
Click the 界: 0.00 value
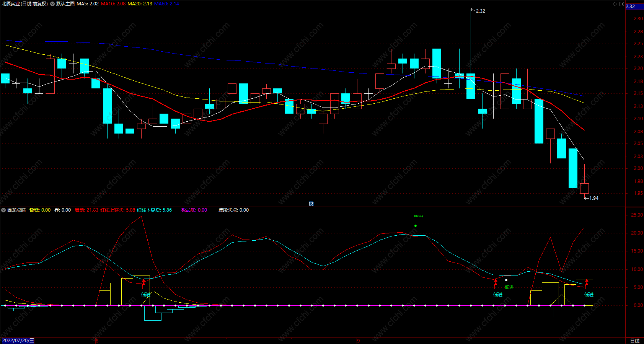(x=62, y=210)
